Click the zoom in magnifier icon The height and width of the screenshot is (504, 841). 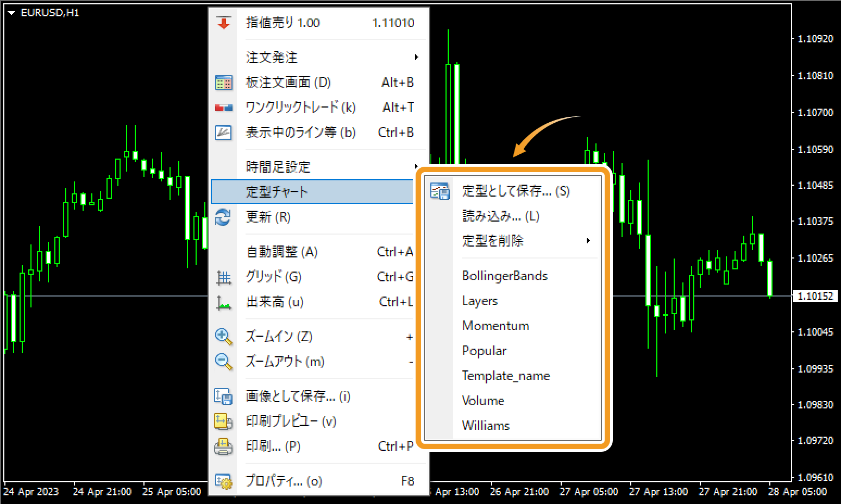[223, 337]
